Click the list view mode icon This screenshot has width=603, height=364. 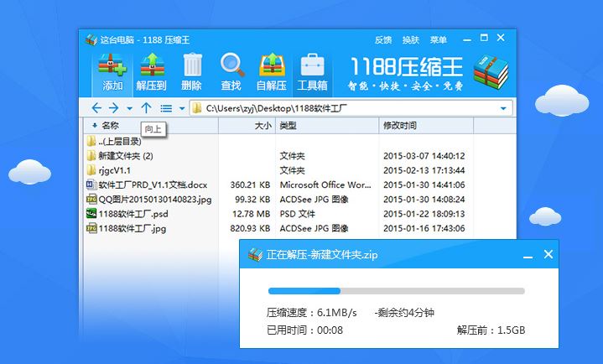click(x=166, y=108)
